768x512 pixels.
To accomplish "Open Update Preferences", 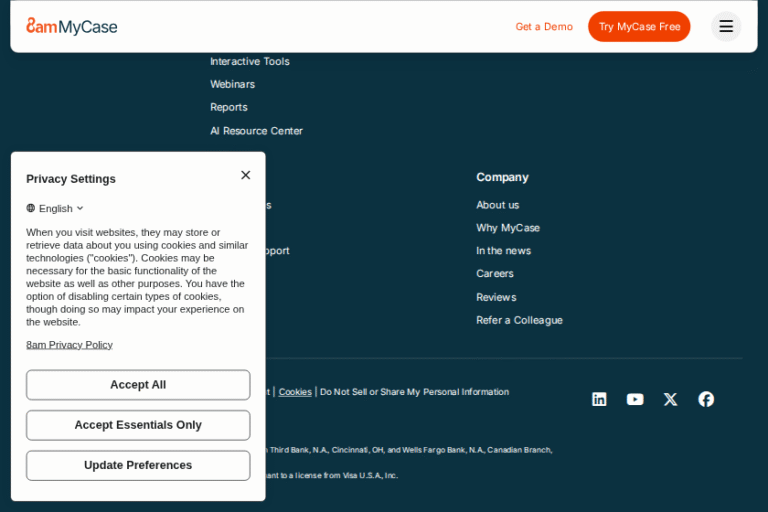I will tap(138, 465).
